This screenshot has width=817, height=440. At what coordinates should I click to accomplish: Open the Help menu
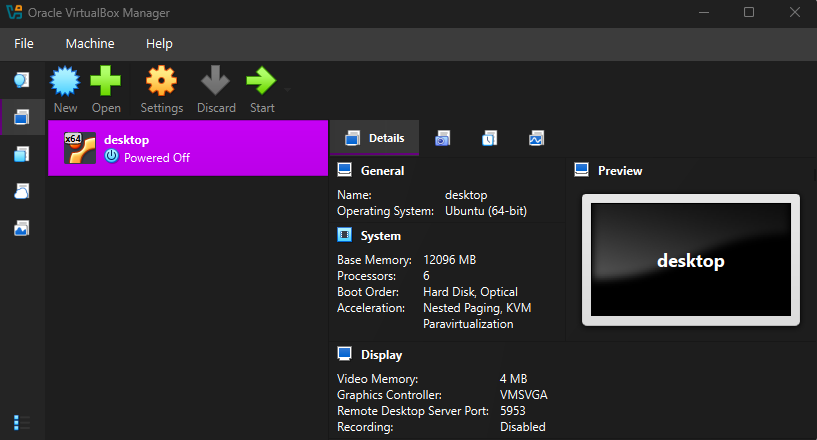pyautogui.click(x=159, y=44)
